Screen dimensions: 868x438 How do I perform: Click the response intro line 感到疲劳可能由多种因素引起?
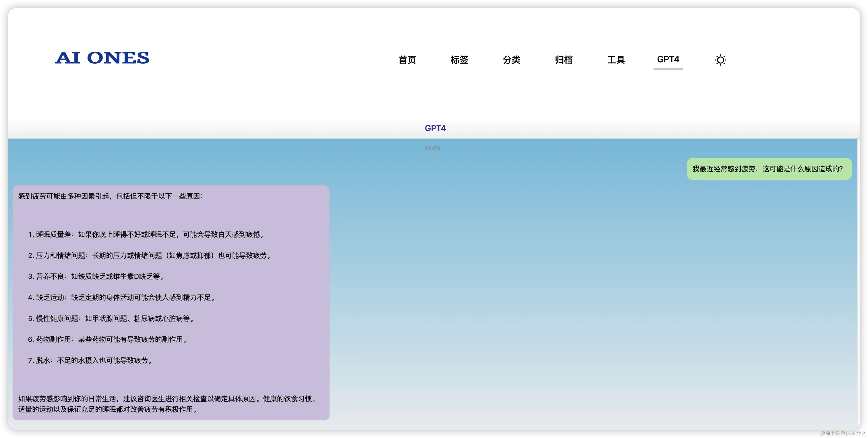coord(111,196)
